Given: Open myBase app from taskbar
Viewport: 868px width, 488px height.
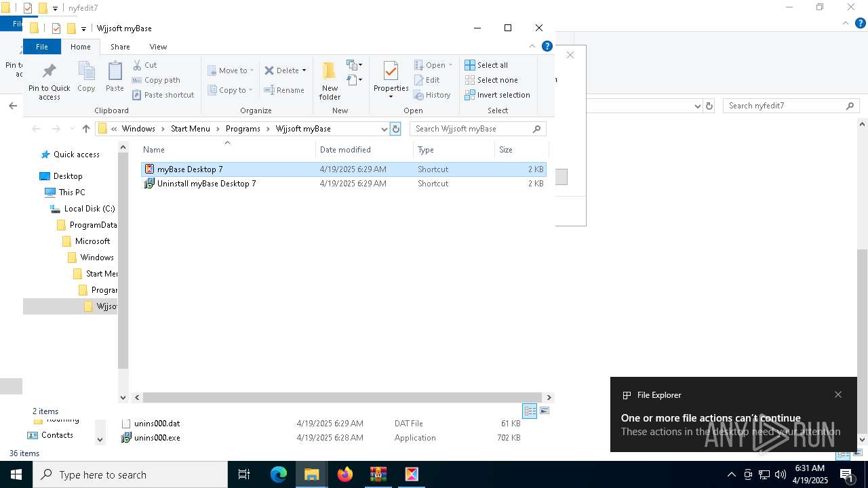Looking at the screenshot, I should tap(412, 474).
